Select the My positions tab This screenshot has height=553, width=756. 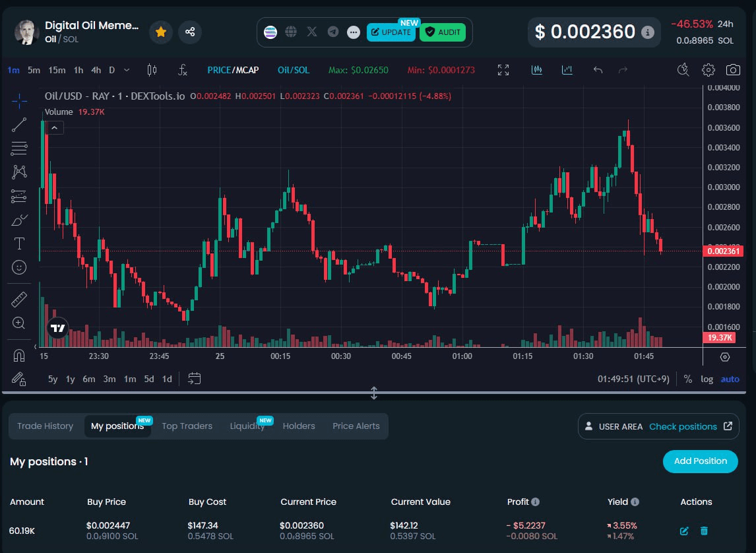[117, 426]
